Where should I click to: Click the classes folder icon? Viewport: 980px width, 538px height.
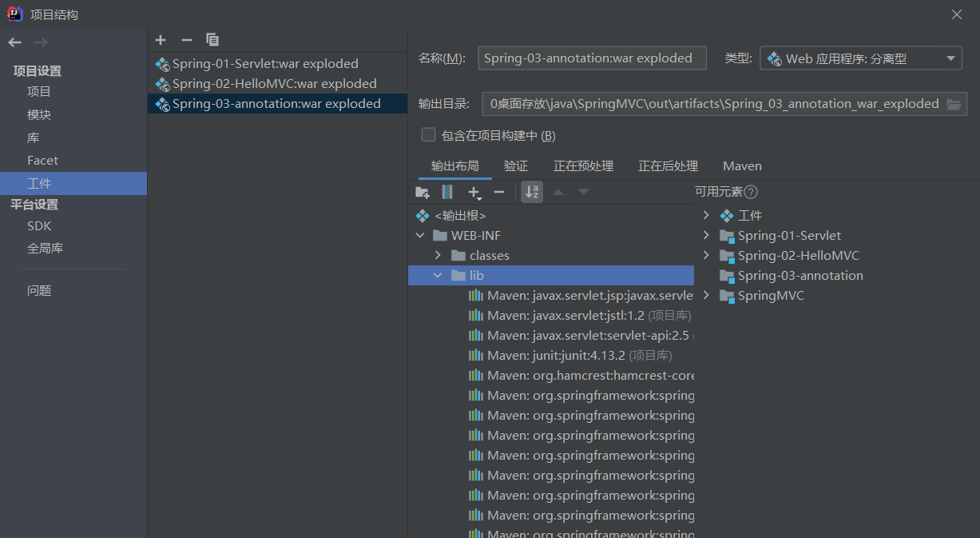coord(458,256)
